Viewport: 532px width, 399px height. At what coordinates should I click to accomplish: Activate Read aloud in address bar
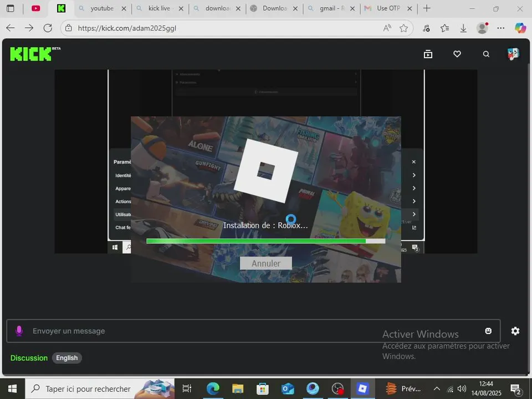click(387, 28)
